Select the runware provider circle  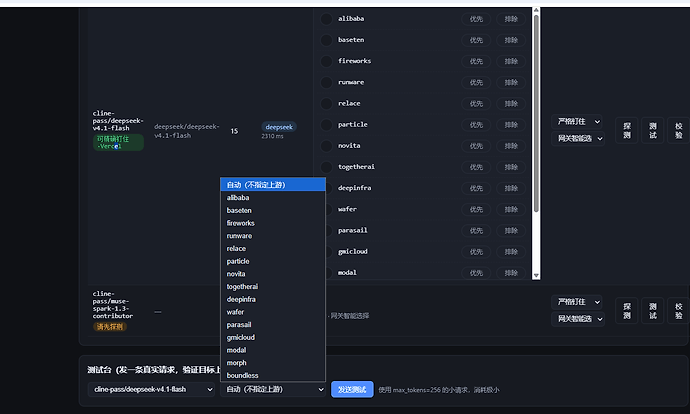tap(326, 82)
